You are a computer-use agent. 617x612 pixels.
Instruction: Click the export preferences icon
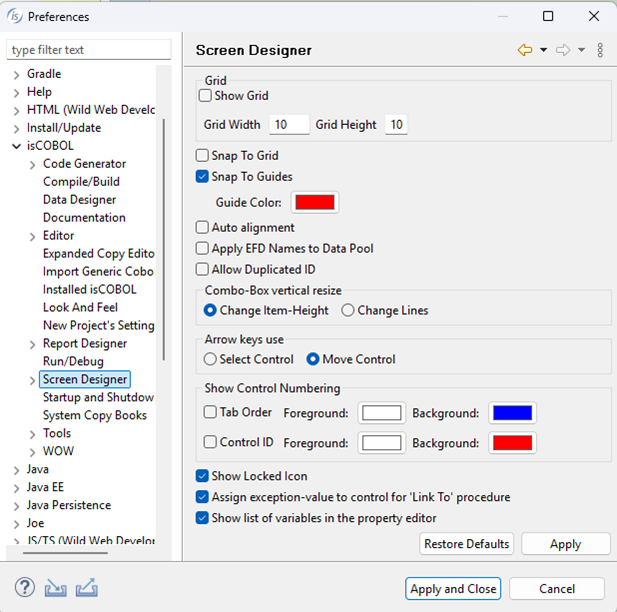point(86,588)
